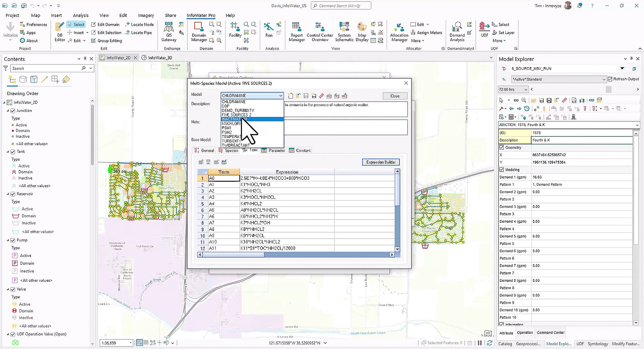
Task: Click List By Data Source icon in Contents
Action: coord(23,80)
